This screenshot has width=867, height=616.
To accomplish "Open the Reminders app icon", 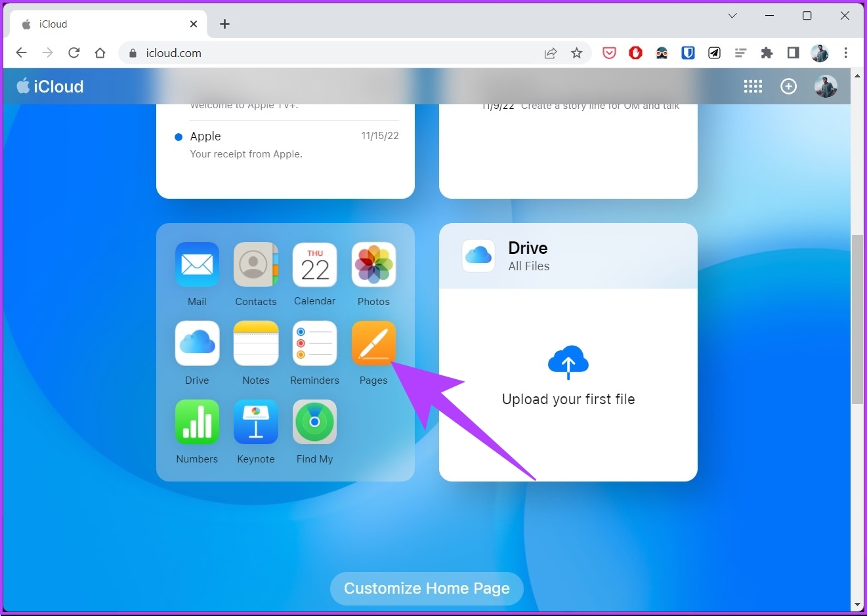I will coord(314,342).
